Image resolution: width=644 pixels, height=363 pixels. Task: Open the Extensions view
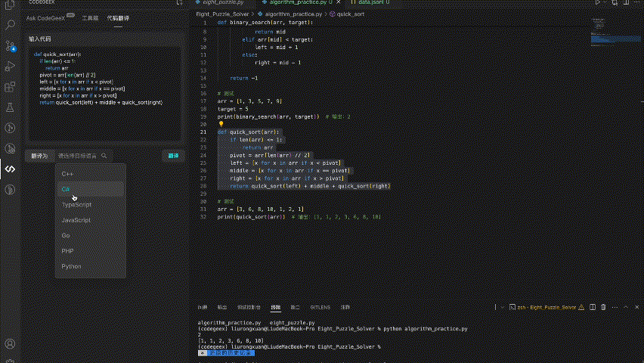pyautogui.click(x=11, y=88)
